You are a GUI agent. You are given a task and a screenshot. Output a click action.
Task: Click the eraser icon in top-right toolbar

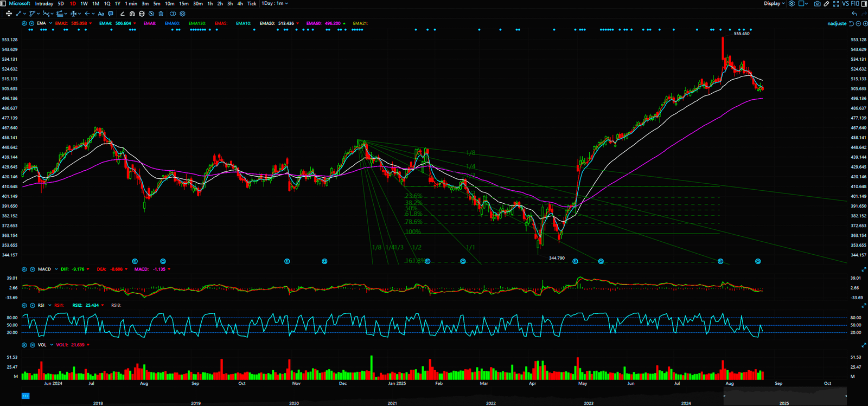point(826,4)
